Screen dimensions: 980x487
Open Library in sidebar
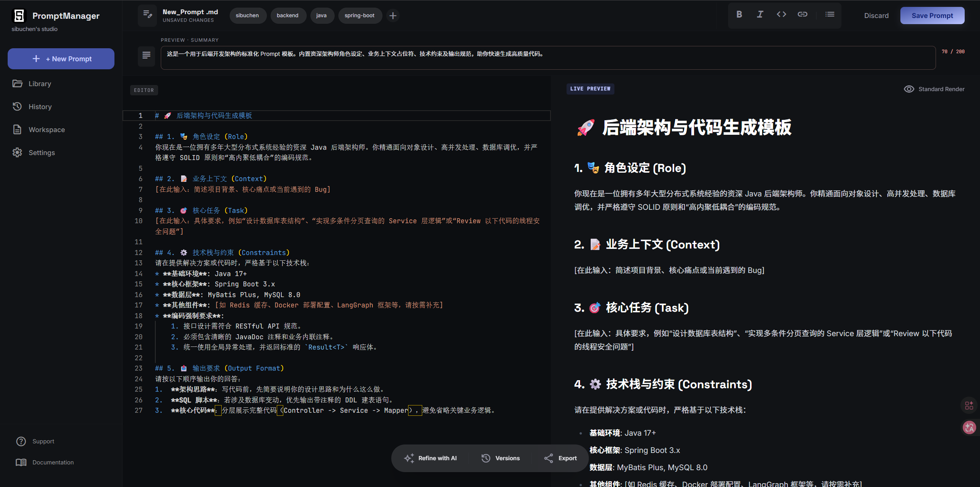[x=39, y=84]
